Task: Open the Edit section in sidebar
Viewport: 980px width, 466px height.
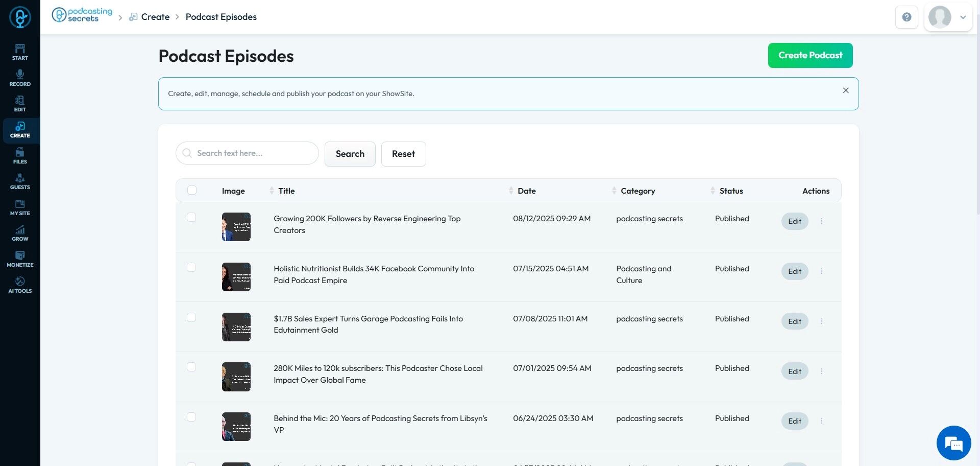Action: coord(20,104)
